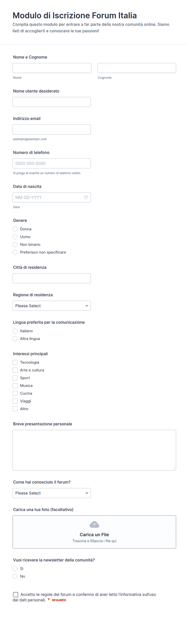Open the calendar icon in birth date field
The image size is (187, 644).
point(86,198)
